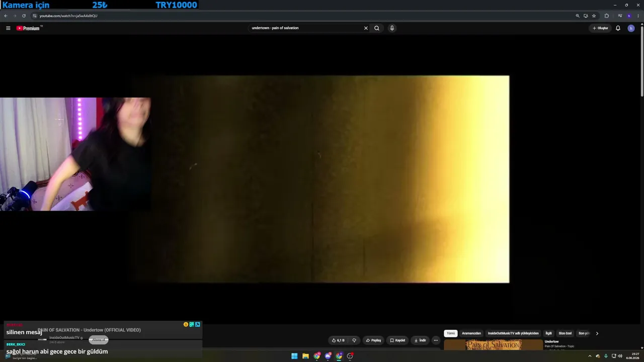Select the Aramanızdan filter chip
The image size is (644, 362).
(x=471, y=333)
